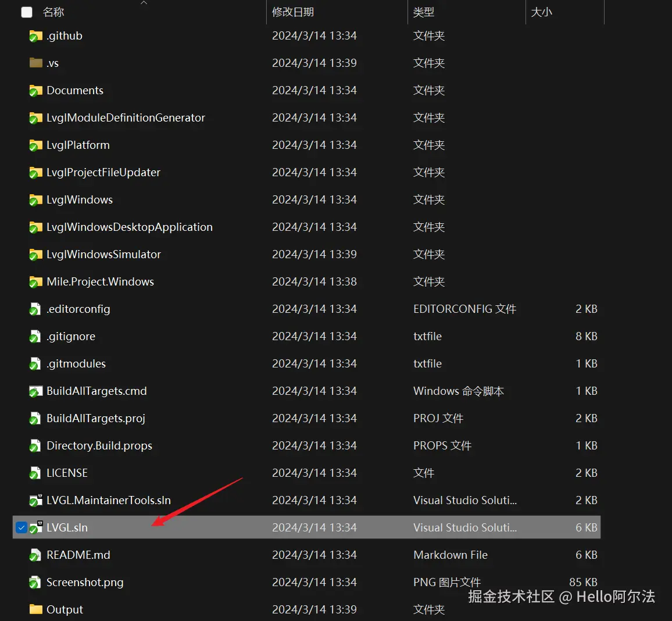Select the Output folder name
This screenshot has width=672, height=621.
coord(65,609)
